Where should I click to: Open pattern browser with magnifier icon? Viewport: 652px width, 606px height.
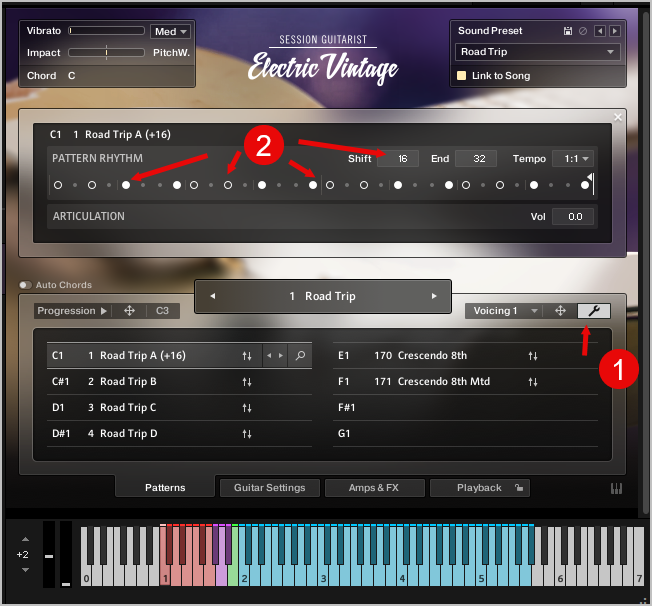300,356
